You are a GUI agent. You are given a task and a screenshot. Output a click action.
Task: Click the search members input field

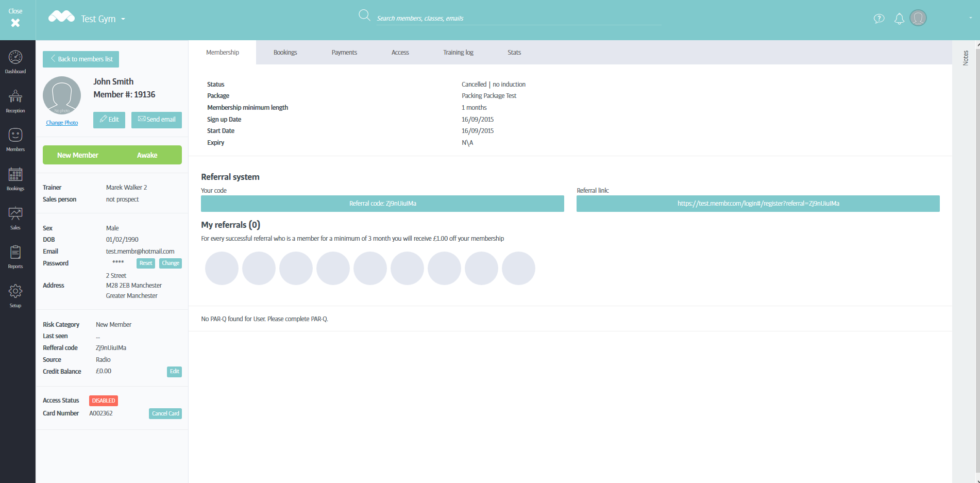tap(518, 19)
